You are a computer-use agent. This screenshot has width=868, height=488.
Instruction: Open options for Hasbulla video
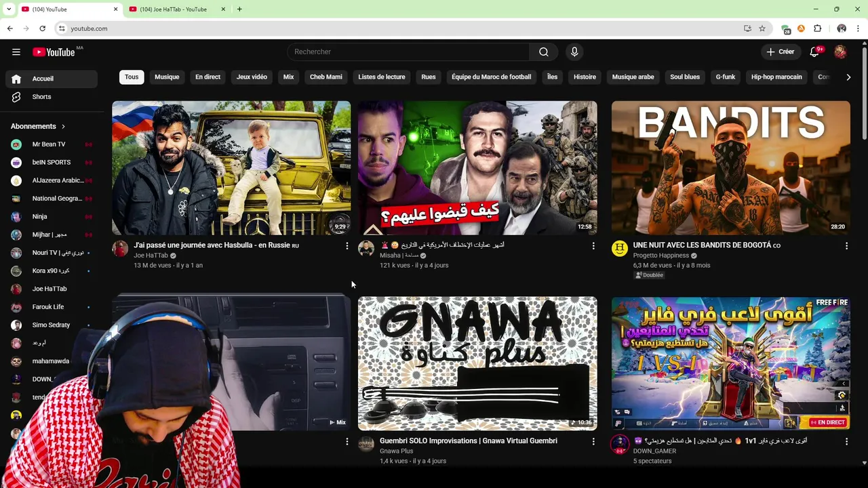coord(347,246)
